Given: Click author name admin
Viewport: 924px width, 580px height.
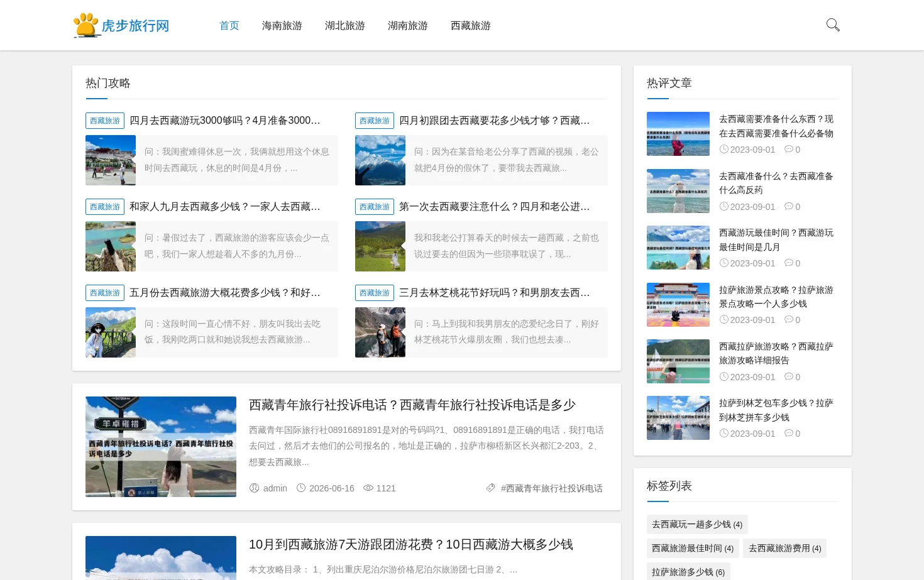Looking at the screenshot, I should pos(275,488).
